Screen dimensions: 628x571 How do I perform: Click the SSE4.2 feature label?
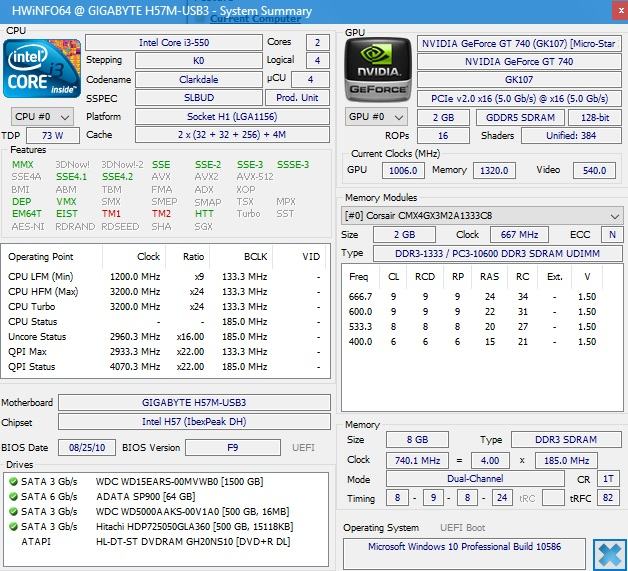(117, 177)
